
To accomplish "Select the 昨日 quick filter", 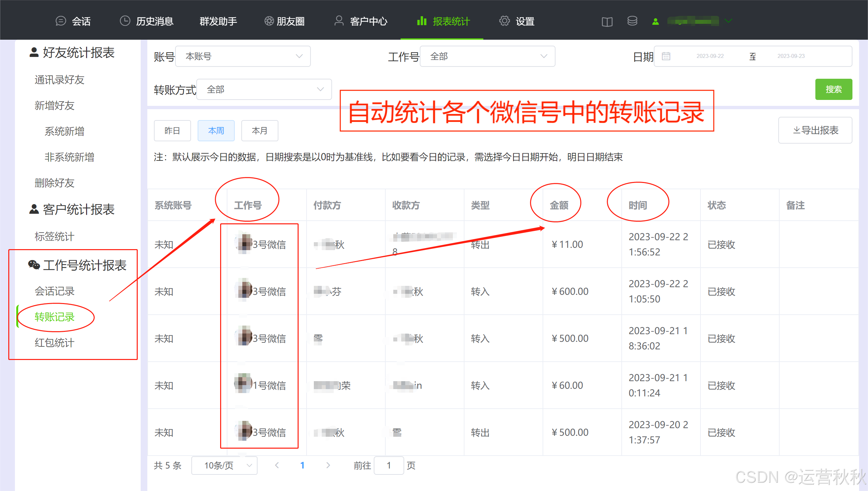I will [172, 130].
